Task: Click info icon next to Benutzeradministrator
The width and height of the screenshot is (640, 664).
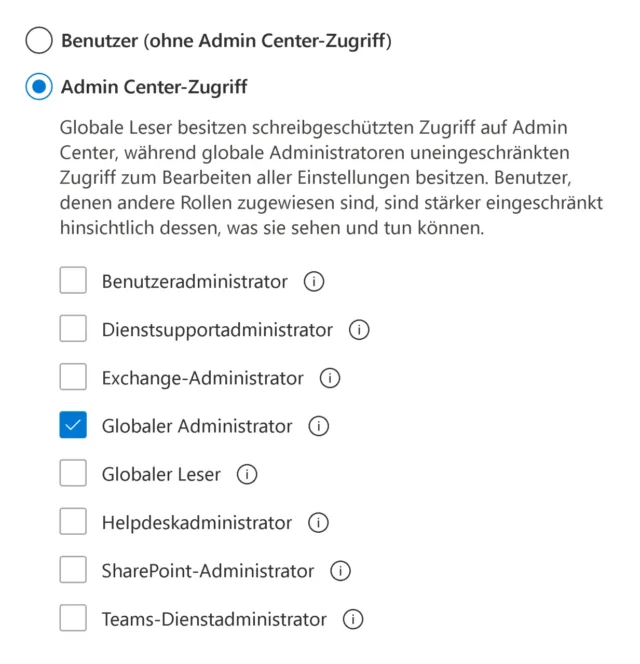Action: 314,282
